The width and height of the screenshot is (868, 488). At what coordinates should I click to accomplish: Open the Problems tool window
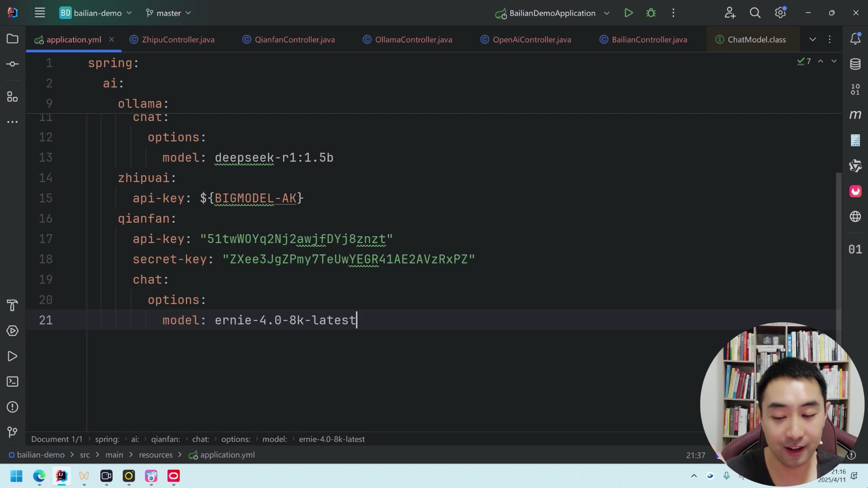pyautogui.click(x=12, y=407)
